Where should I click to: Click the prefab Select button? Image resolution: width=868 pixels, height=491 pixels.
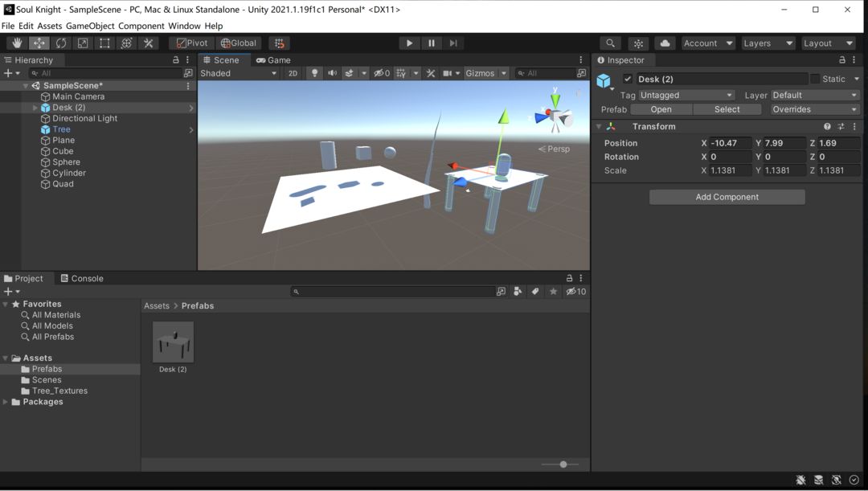point(727,109)
